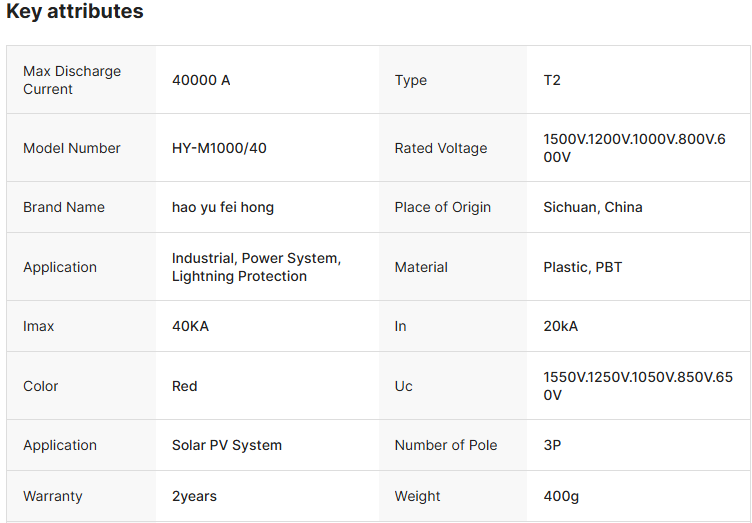Select the "Max Discharge Current" label cell

coord(72,80)
